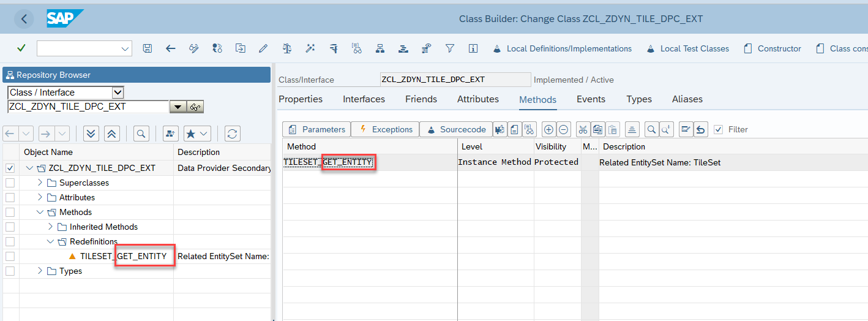Screen dimensions: 868x321
Task: Switch to the Friends tab
Action: pyautogui.click(x=421, y=99)
